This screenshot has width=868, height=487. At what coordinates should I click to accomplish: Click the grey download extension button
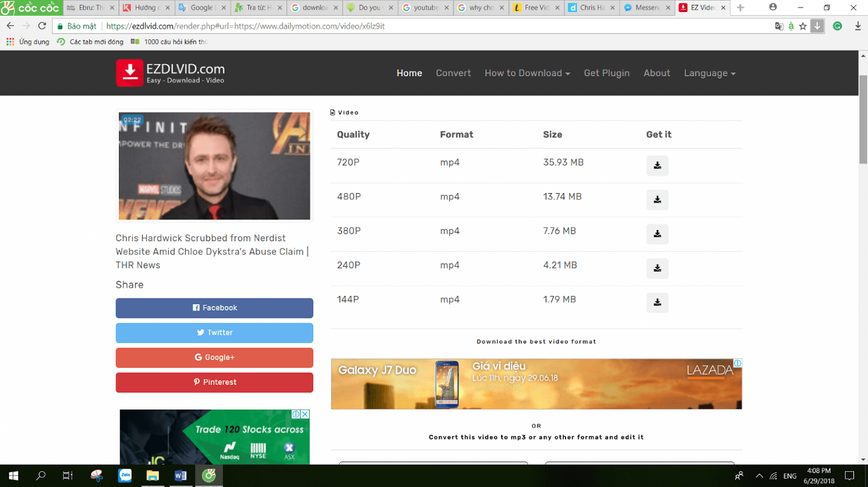818,26
